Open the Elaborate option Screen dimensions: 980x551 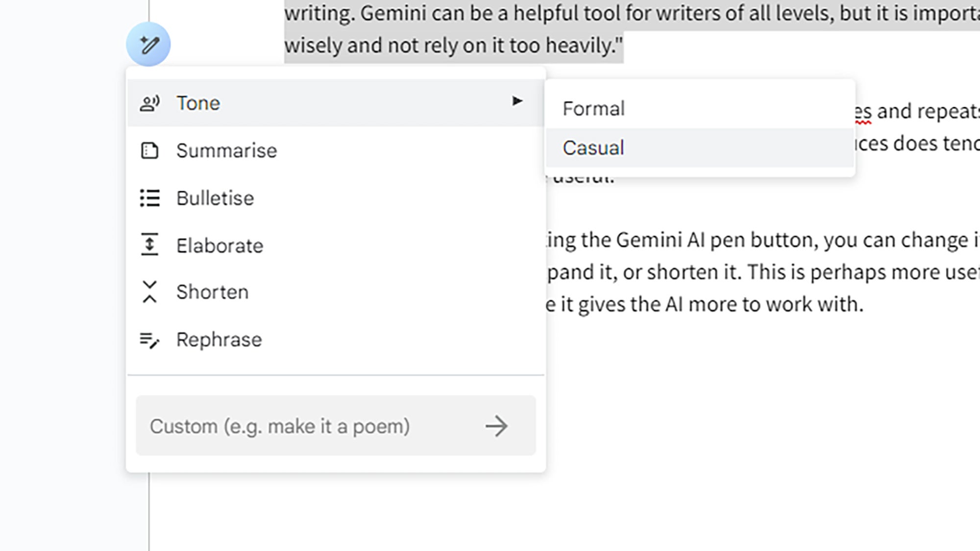tap(220, 245)
